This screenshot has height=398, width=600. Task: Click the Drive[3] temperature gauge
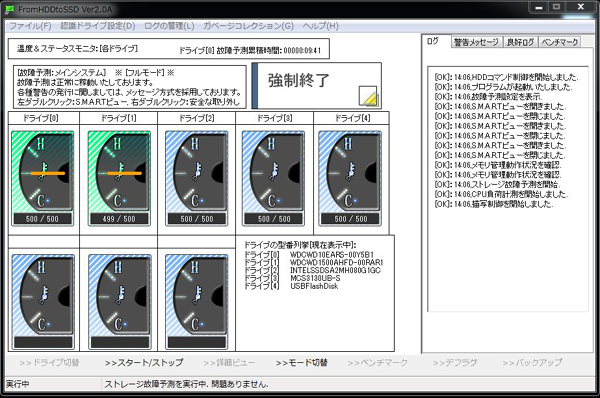[x=274, y=178]
